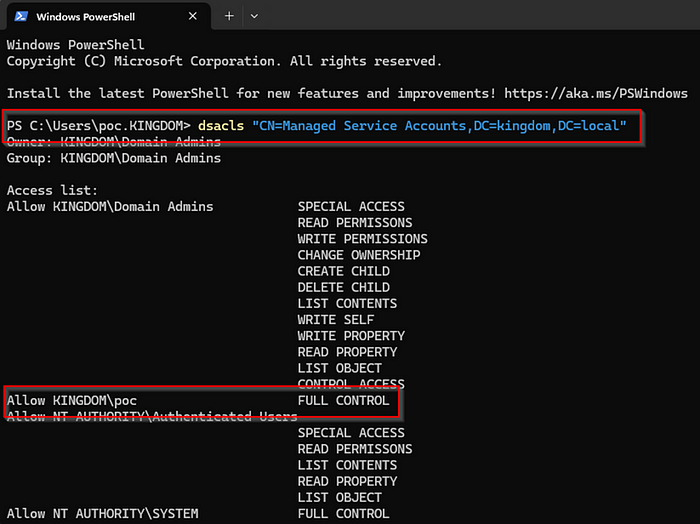Viewport: 700px width, 524px height.
Task: Click FULL CONTROL beside NT AUTHORITY\SYSTEM
Action: [344, 514]
